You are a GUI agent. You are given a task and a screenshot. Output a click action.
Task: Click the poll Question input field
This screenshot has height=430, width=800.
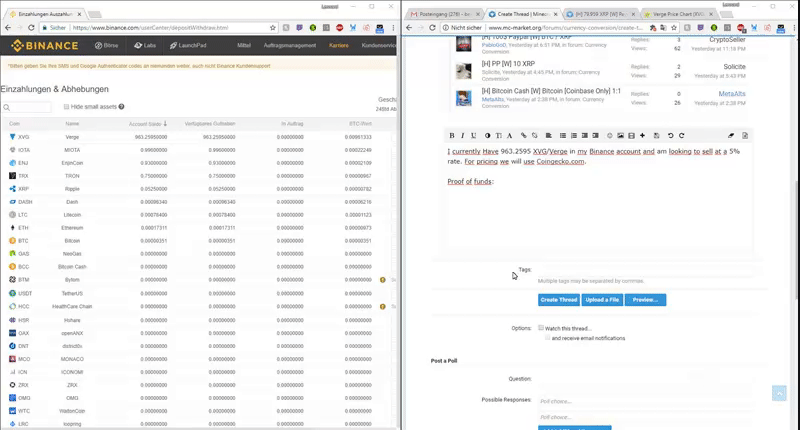tap(645, 379)
